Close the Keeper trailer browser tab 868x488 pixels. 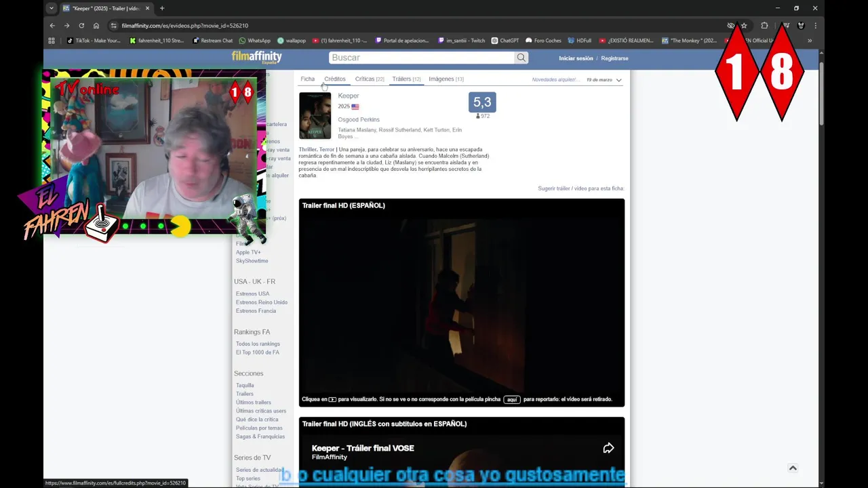[147, 8]
